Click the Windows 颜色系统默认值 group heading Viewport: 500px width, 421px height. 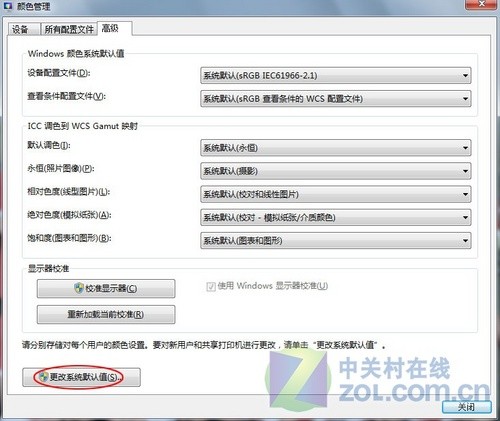76,53
